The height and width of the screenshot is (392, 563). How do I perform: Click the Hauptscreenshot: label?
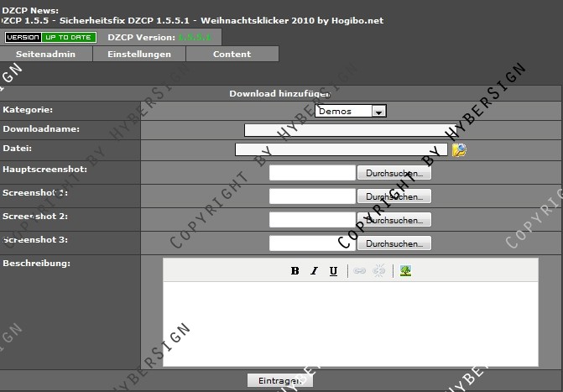[x=44, y=170]
